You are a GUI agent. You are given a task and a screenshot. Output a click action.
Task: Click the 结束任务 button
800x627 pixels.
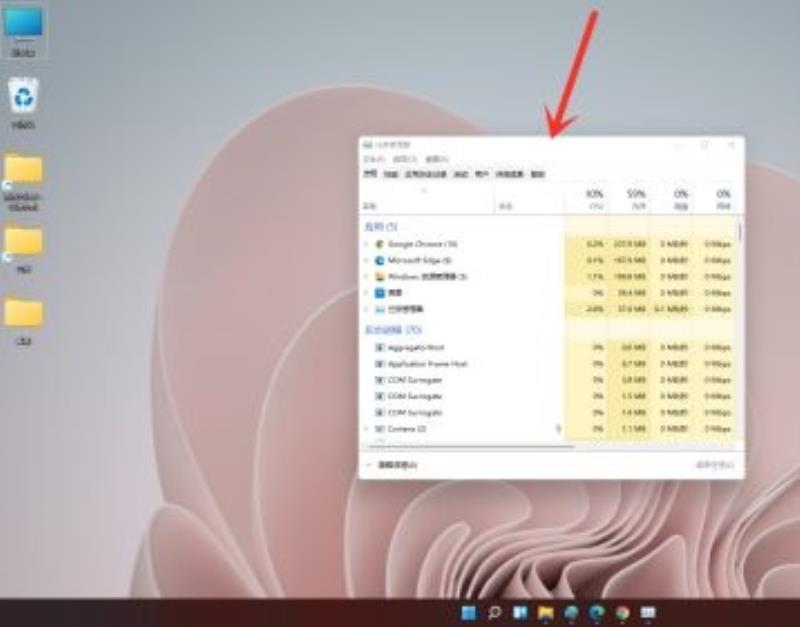pyautogui.click(x=715, y=465)
